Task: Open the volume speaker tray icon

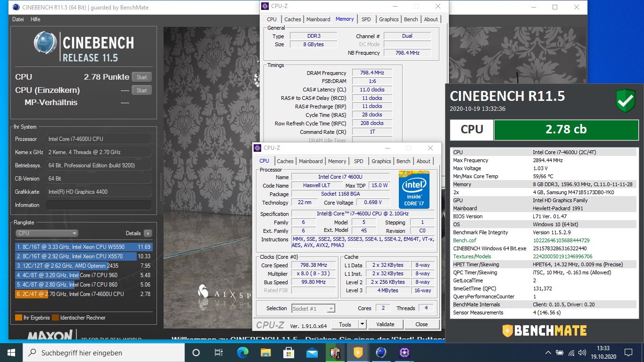Action: [x=582, y=353]
